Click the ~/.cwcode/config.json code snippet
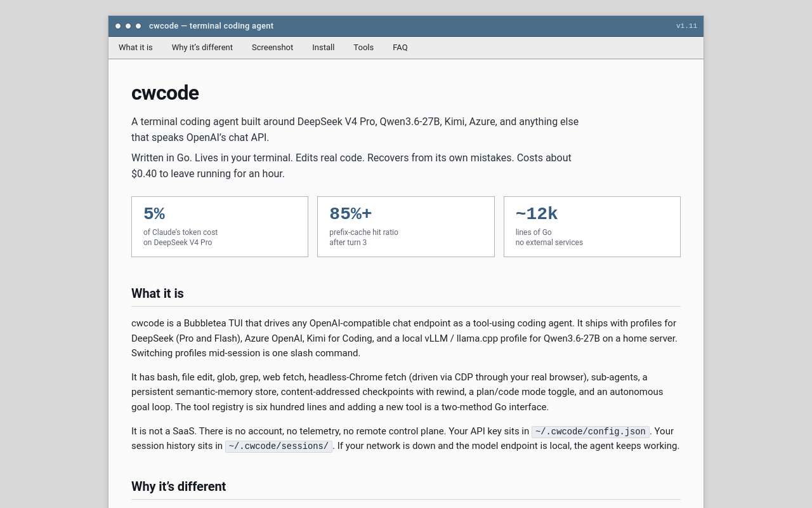 (591, 432)
